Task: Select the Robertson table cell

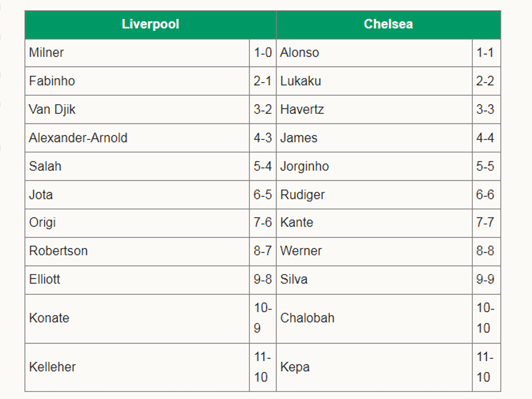Action: tap(137, 252)
